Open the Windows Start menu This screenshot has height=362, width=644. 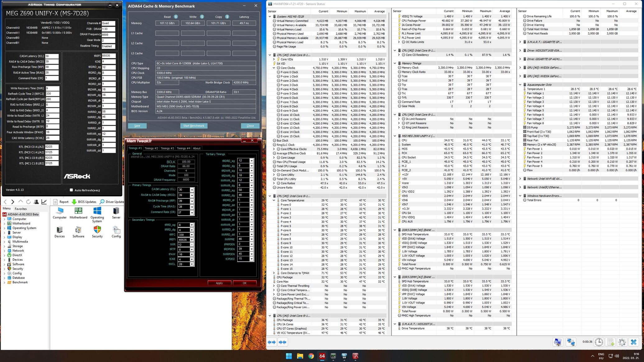(x=289, y=356)
